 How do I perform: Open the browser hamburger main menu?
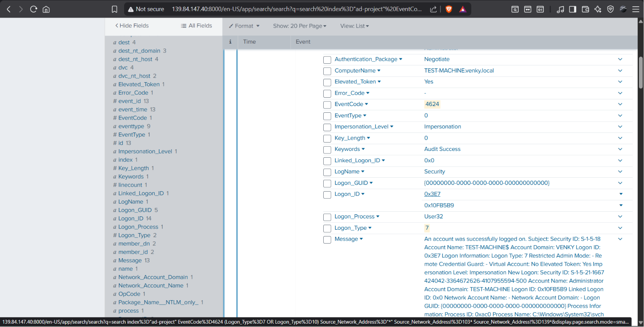(x=636, y=9)
